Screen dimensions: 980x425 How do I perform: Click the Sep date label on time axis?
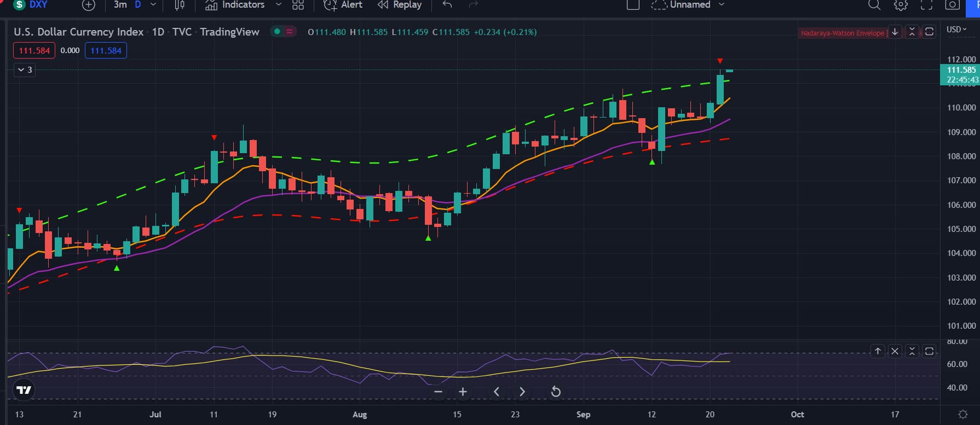583,415
